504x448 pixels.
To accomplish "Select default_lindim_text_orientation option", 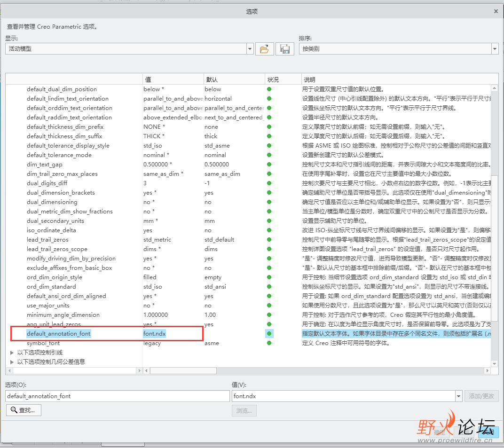I will point(68,99).
